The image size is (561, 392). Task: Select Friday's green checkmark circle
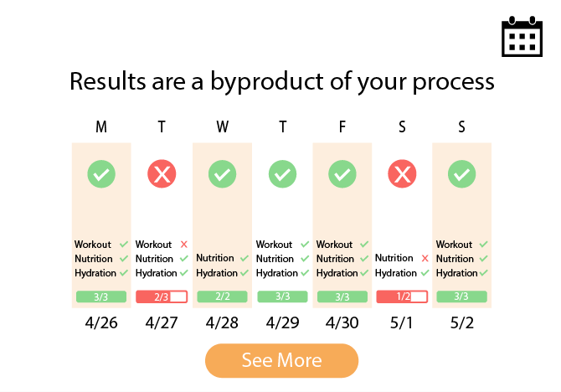(x=342, y=174)
